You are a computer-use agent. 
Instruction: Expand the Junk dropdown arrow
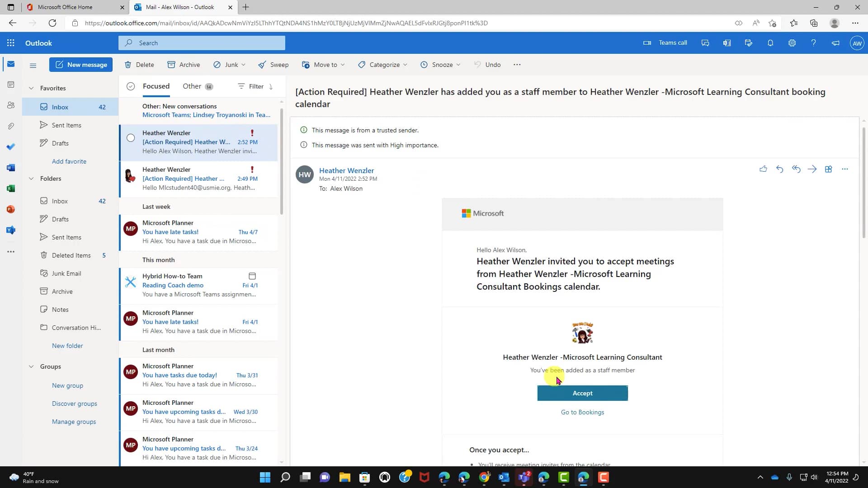(x=243, y=65)
